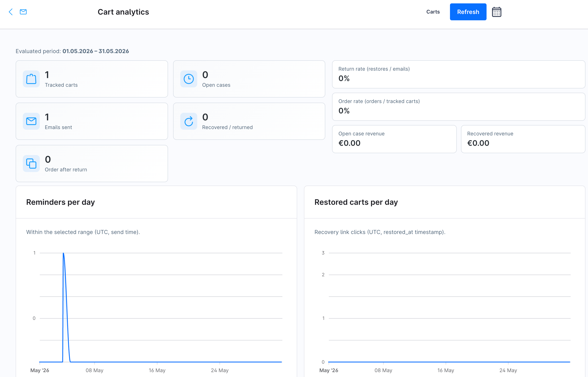Click the Order after return copy icon

coord(31,164)
